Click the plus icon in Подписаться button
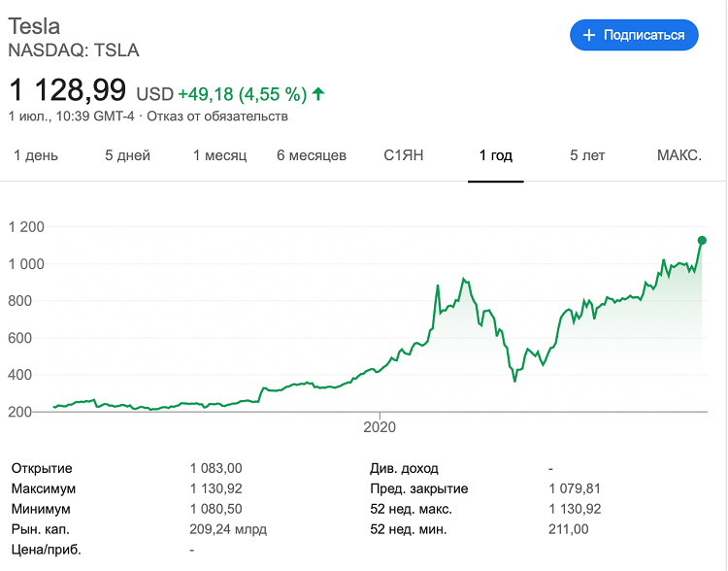728x571 pixels. (588, 35)
